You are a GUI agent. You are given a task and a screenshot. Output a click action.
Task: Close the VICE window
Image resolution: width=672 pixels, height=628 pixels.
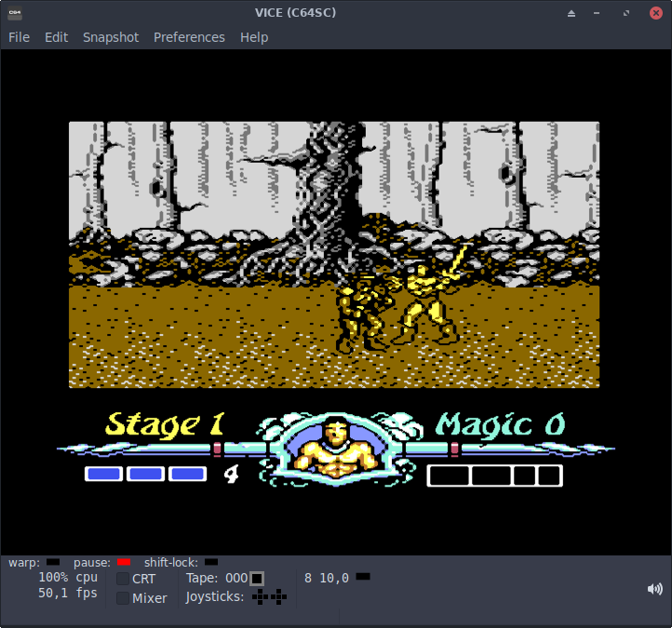click(x=656, y=13)
